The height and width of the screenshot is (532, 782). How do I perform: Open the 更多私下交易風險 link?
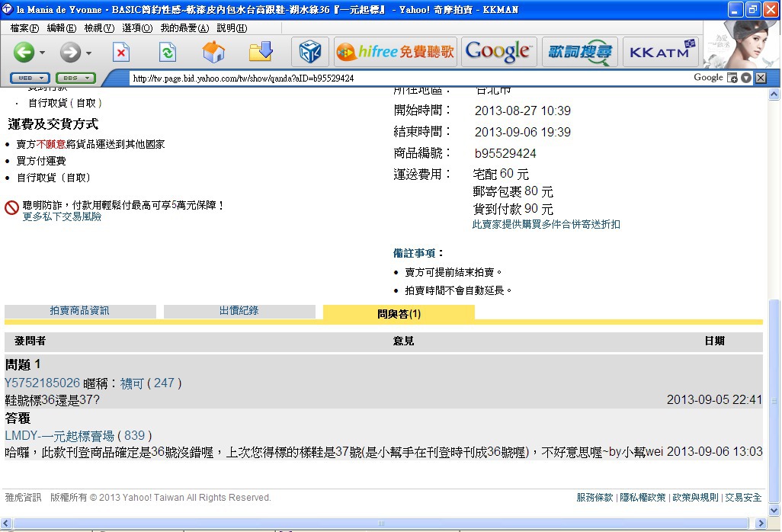(62, 216)
